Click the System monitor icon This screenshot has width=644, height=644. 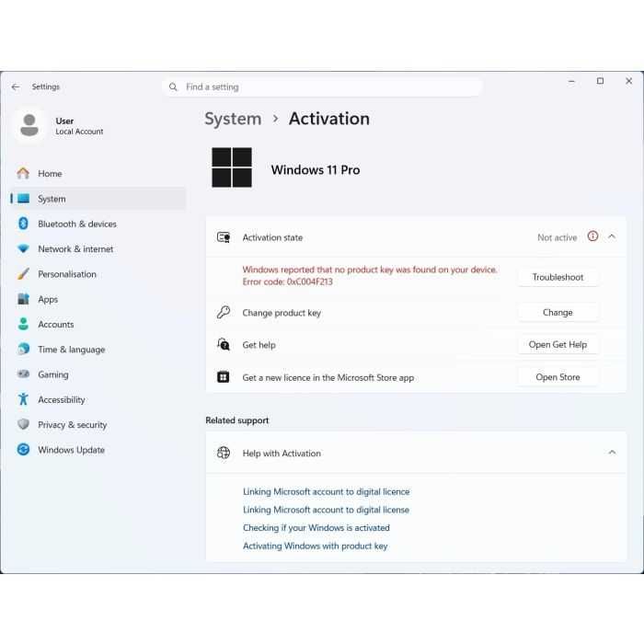(x=23, y=199)
